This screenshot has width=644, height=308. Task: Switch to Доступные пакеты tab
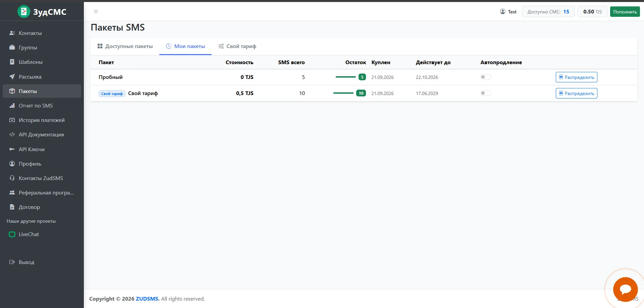click(125, 46)
